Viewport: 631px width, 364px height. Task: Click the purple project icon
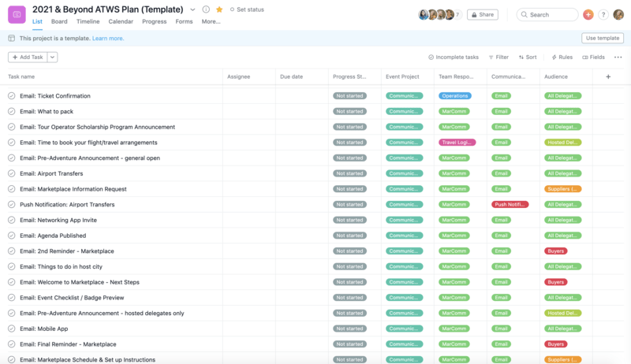pos(17,14)
